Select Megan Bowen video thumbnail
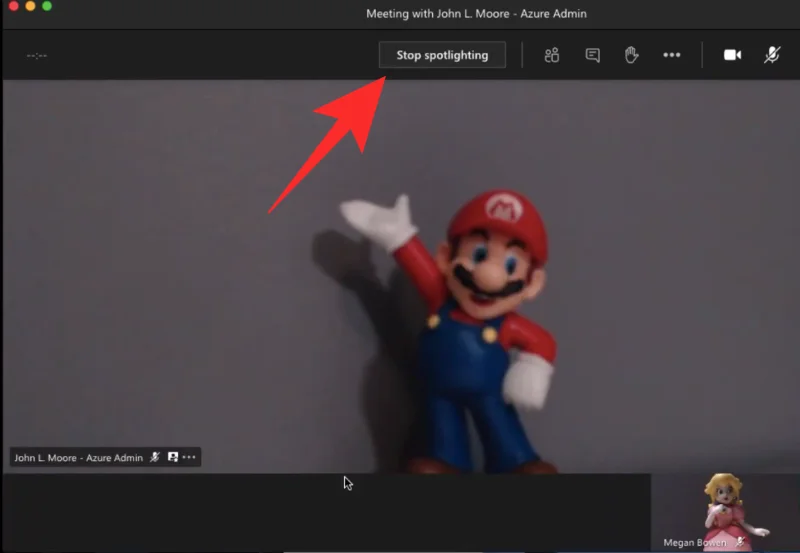Screen dimensions: 800x553 (725, 513)
